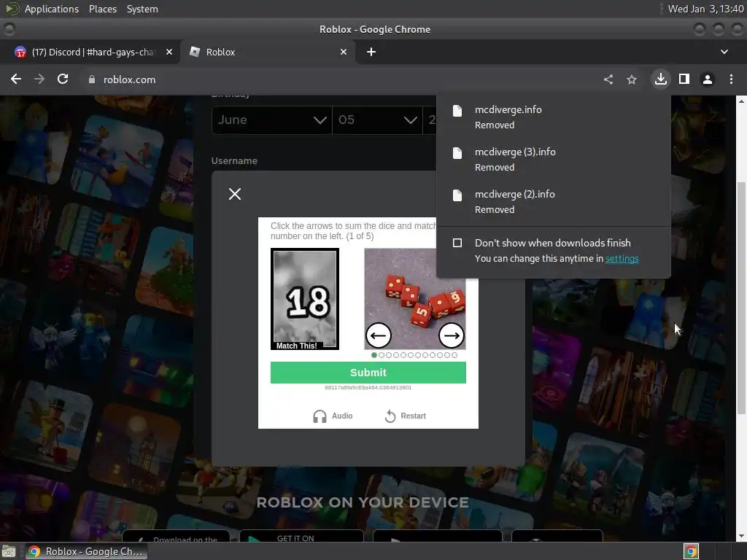The image size is (747, 560).
Task: Select mcdiverge.info download name
Action: pyautogui.click(x=508, y=109)
